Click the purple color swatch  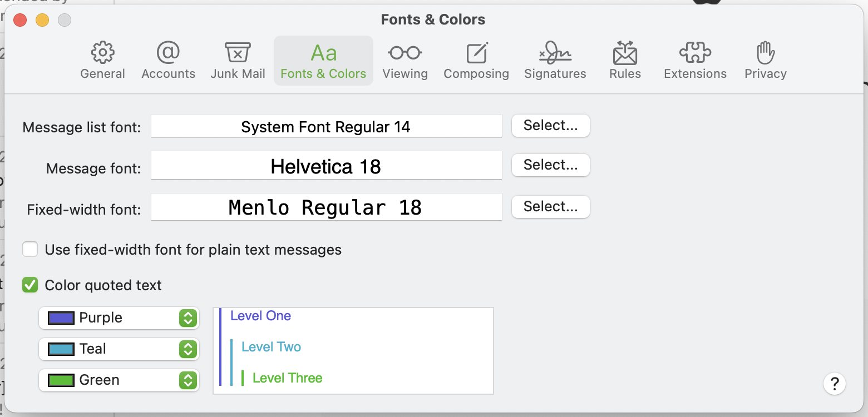pos(61,318)
